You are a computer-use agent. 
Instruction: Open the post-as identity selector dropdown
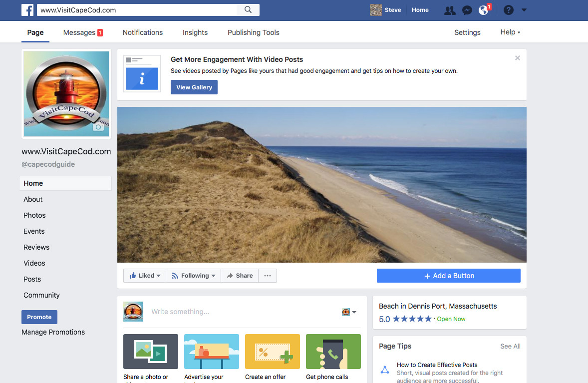tap(349, 312)
